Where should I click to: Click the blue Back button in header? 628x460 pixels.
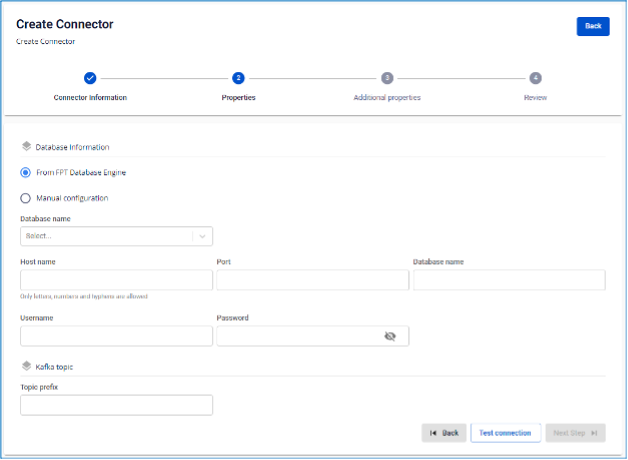point(593,26)
